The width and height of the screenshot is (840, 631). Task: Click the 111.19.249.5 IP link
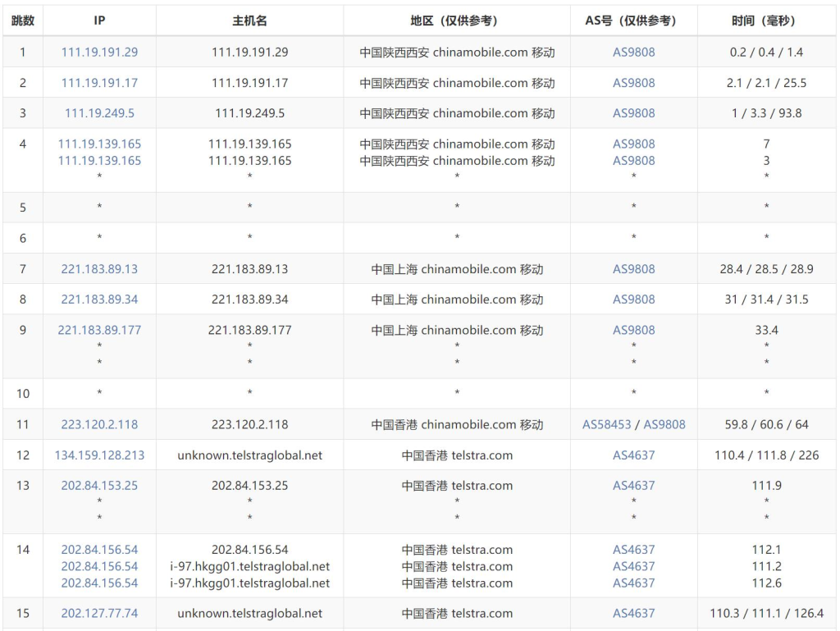(x=99, y=113)
